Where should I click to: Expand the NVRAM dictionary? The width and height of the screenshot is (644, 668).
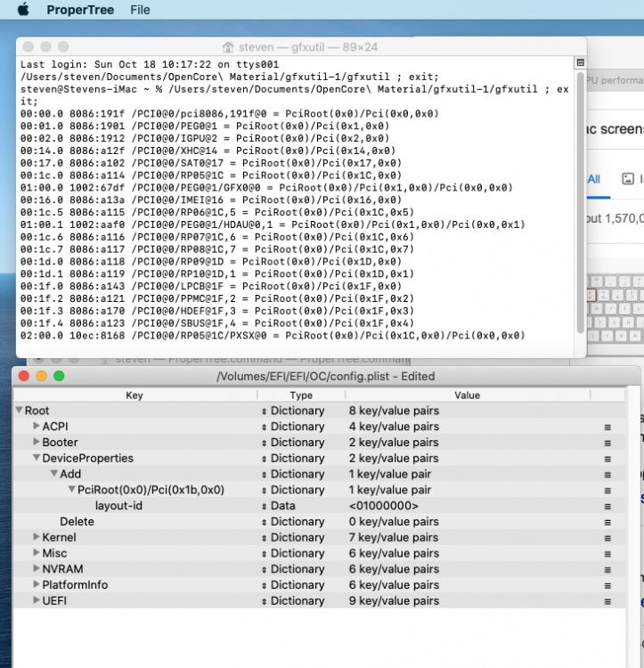37,568
